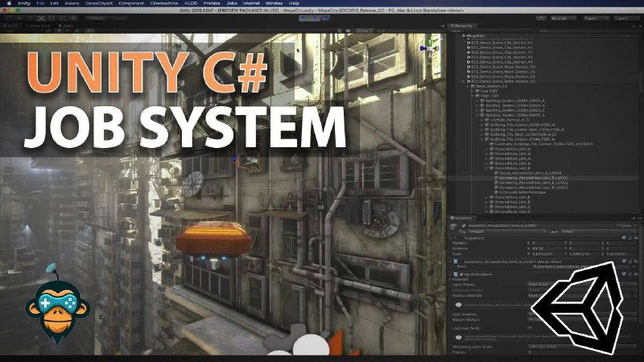
Task: Open the Hierarchy Create dropdown
Action: pos(456,31)
